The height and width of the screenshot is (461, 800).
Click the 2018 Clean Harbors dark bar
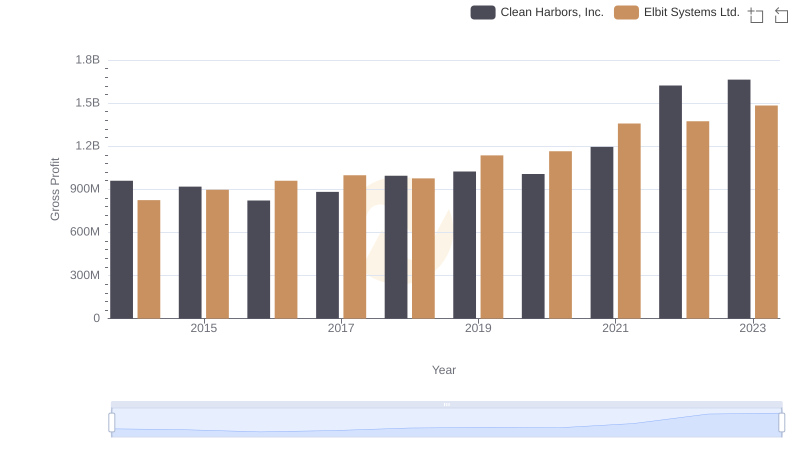pyautogui.click(x=396, y=247)
